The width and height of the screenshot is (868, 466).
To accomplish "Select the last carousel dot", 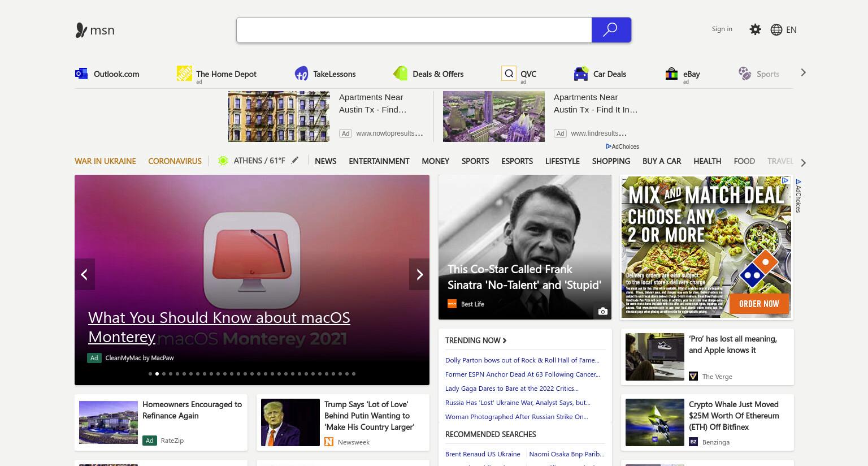I will (x=354, y=374).
